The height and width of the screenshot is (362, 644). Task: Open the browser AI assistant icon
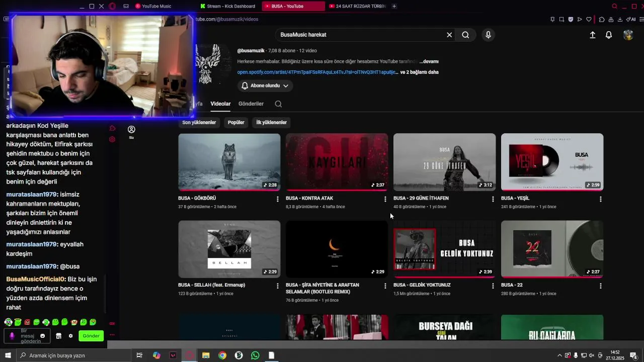(x=631, y=19)
